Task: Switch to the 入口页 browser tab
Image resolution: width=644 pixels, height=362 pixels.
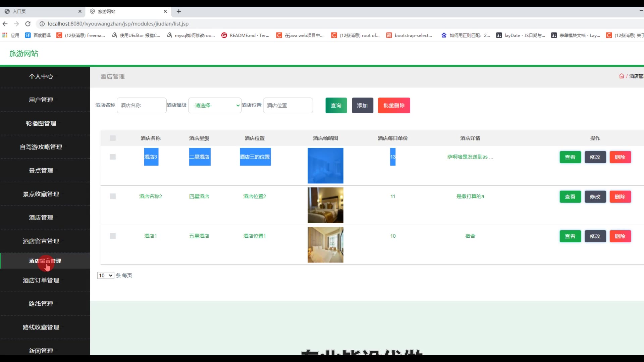Action: coord(19,11)
